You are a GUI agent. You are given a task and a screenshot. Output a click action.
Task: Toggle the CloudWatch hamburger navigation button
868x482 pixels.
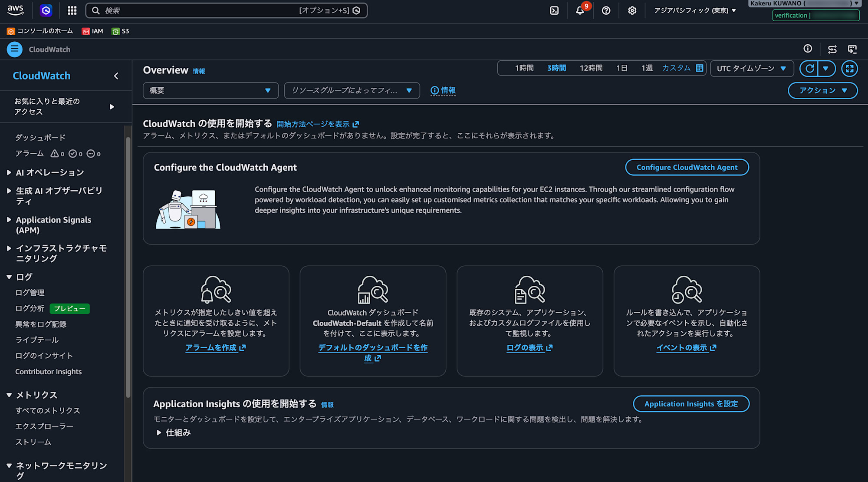tap(14, 50)
